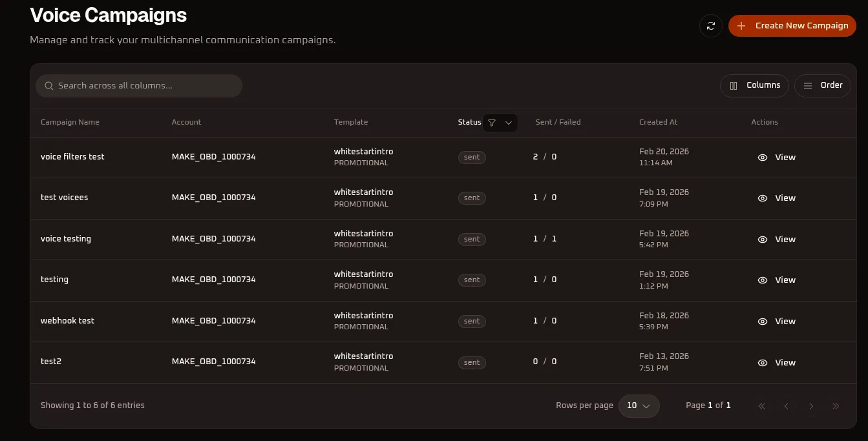The width and height of the screenshot is (868, 441).
Task: Click the refresh campaigns icon
Action: 711,26
